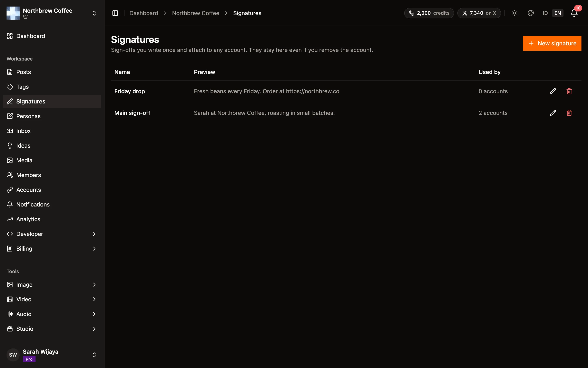Navigate to Analytics page
Image resolution: width=588 pixels, height=368 pixels.
(52, 219)
